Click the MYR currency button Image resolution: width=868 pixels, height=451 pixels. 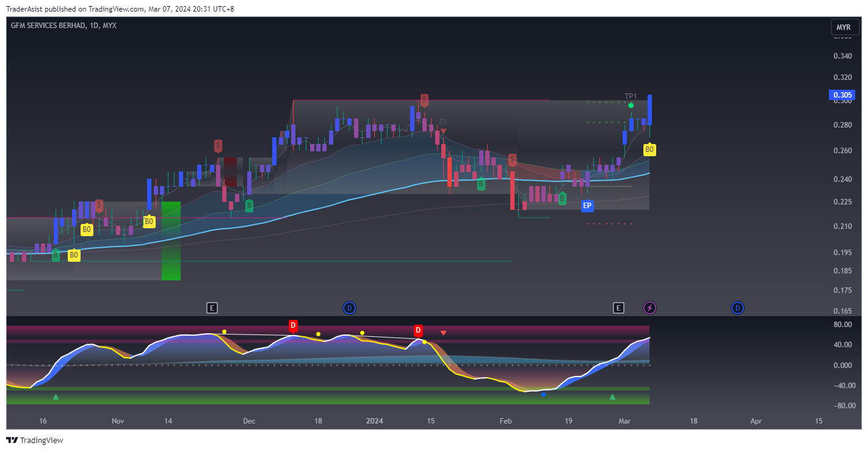click(844, 27)
